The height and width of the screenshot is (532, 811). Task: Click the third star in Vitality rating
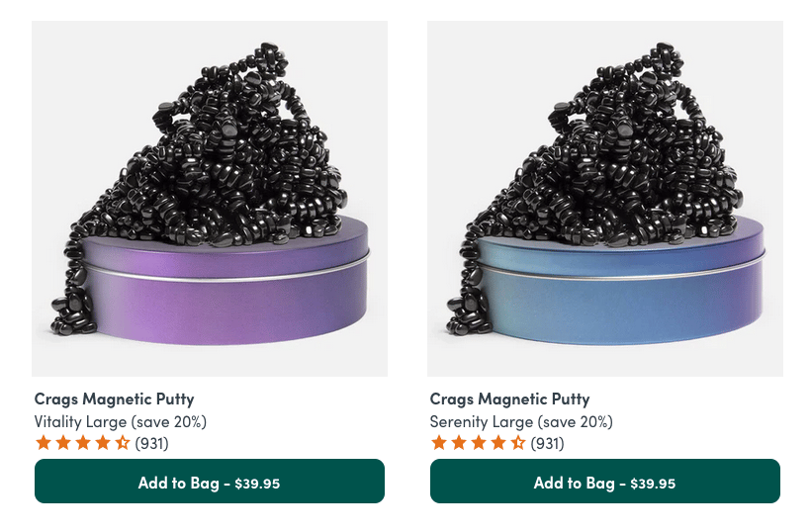[x=83, y=443]
